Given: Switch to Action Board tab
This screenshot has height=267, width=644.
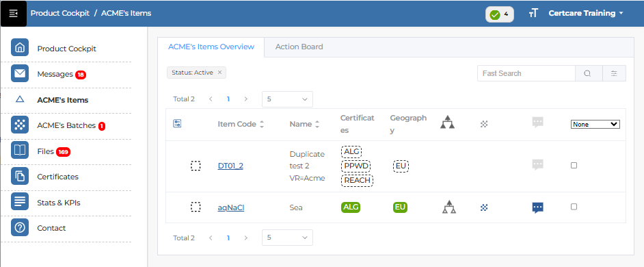Looking at the screenshot, I should tap(299, 47).
